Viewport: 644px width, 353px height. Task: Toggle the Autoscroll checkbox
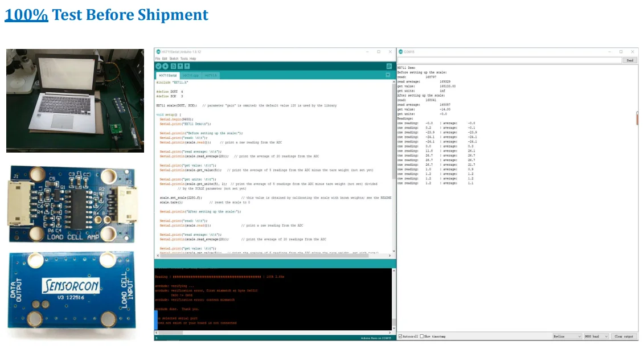click(x=400, y=336)
